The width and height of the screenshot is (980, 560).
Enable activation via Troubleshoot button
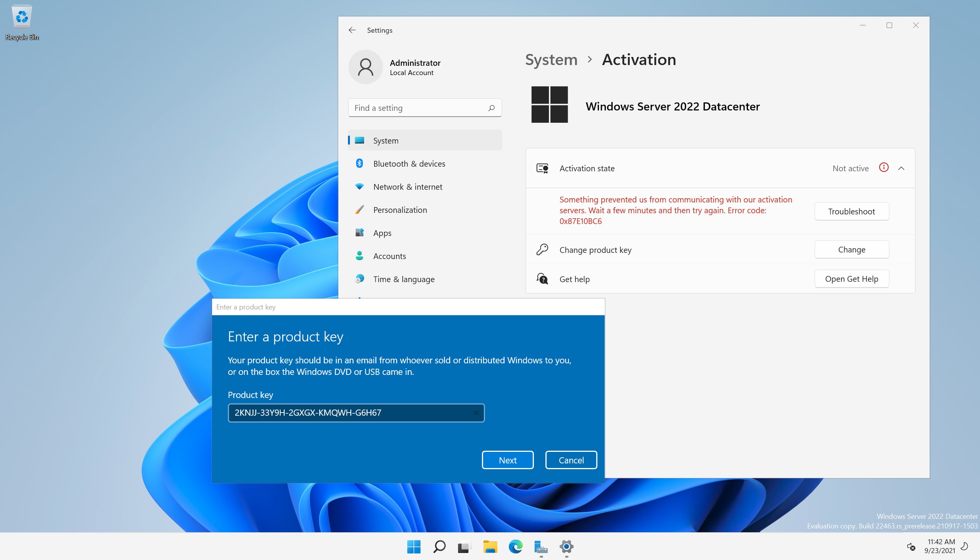click(851, 211)
